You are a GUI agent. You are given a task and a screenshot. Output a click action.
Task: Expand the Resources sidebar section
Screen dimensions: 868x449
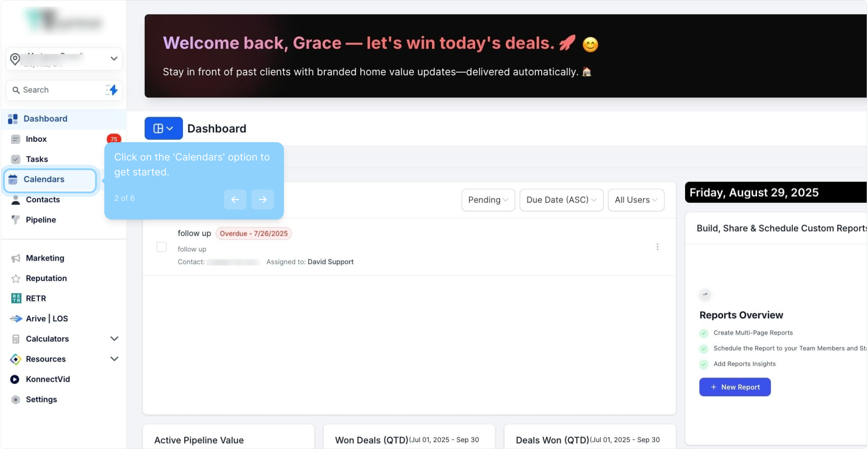114,359
